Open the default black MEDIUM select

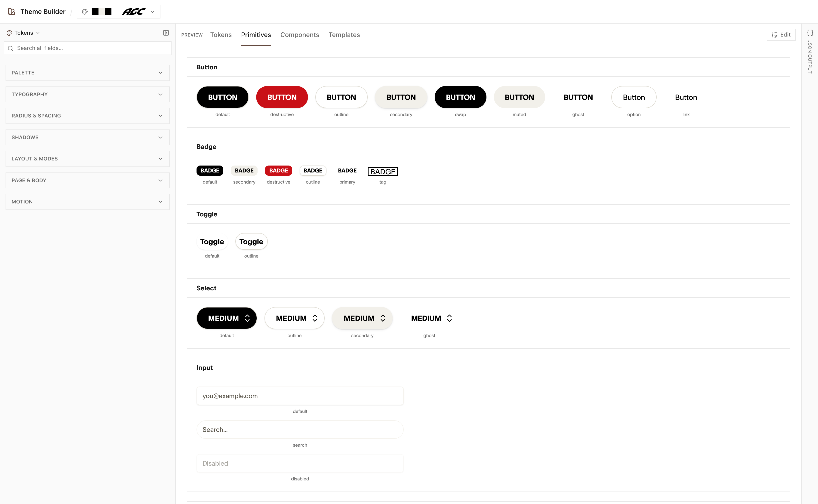(x=227, y=318)
